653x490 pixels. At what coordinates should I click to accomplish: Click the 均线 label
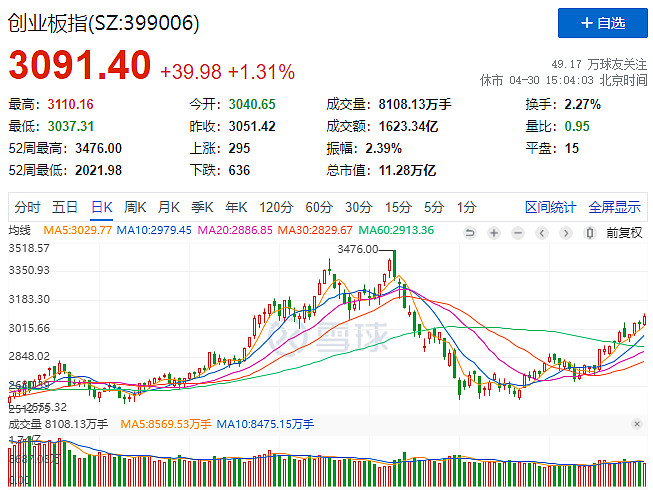19,230
